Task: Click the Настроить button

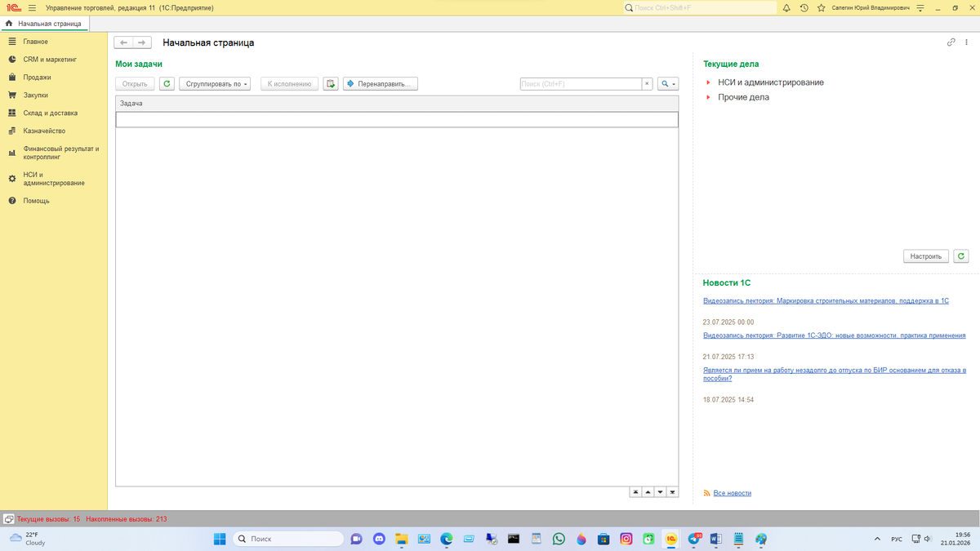Action: [926, 256]
